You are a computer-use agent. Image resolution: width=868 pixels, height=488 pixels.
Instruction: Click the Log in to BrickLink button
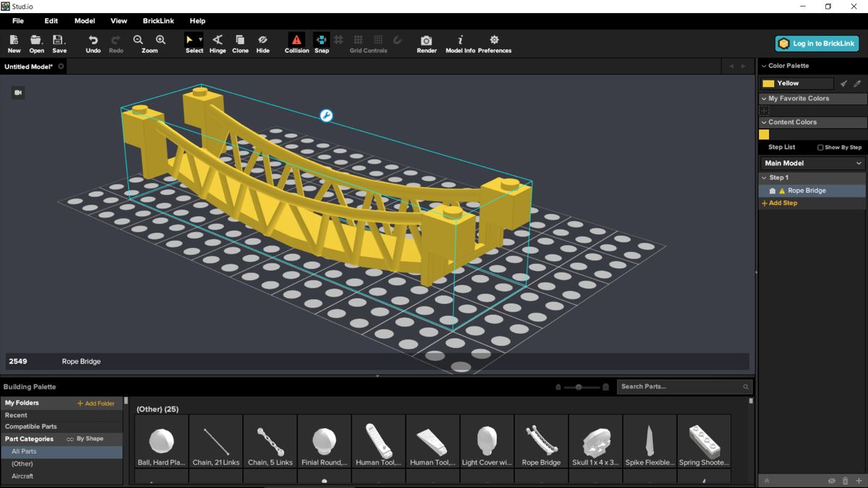point(817,43)
